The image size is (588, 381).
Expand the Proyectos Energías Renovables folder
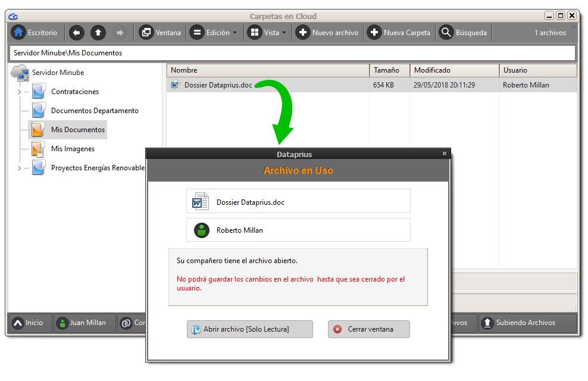(19, 168)
